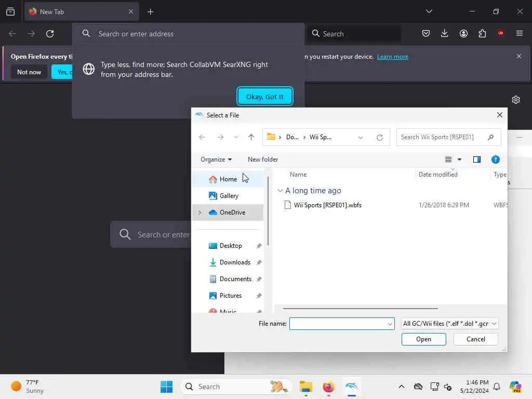Click Do... breadcrumb in address bar

coord(292,137)
